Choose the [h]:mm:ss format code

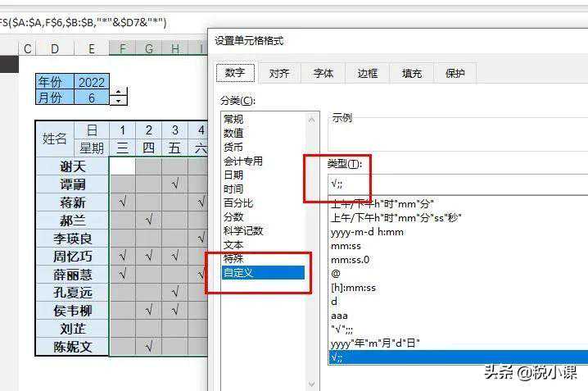(353, 288)
